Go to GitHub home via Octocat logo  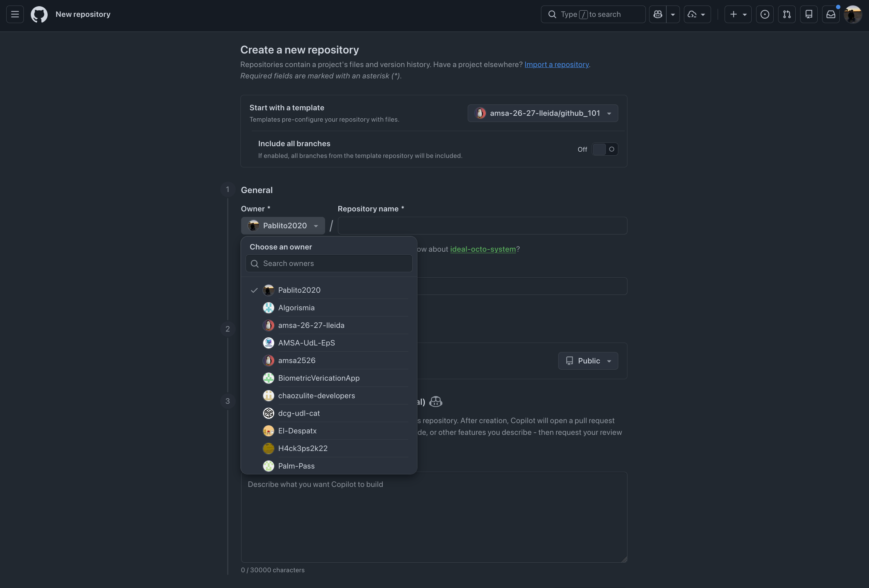(39, 15)
